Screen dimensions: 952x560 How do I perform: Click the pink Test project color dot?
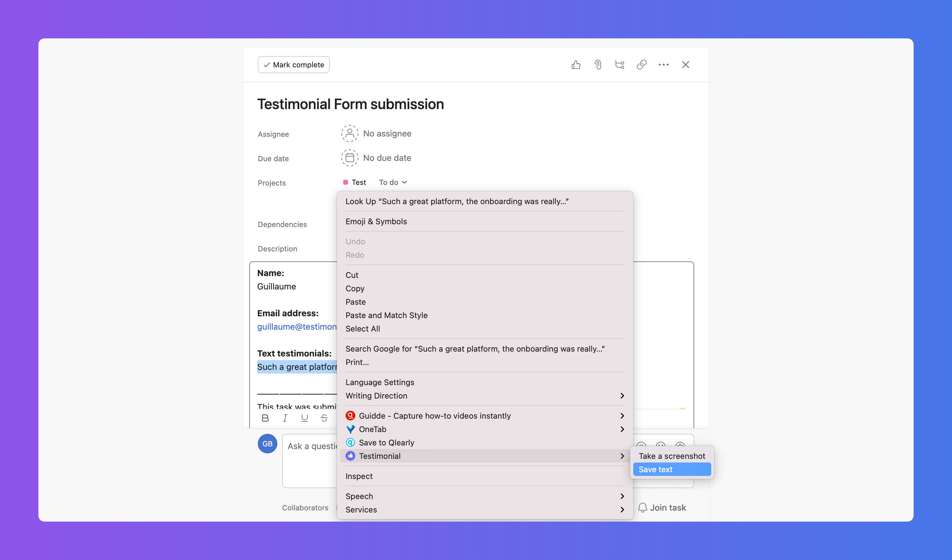coord(345,183)
